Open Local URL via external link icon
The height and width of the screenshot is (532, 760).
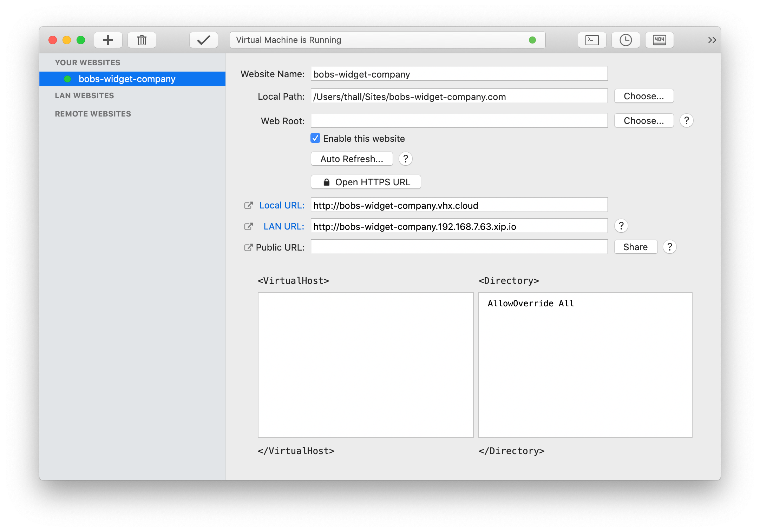click(248, 206)
